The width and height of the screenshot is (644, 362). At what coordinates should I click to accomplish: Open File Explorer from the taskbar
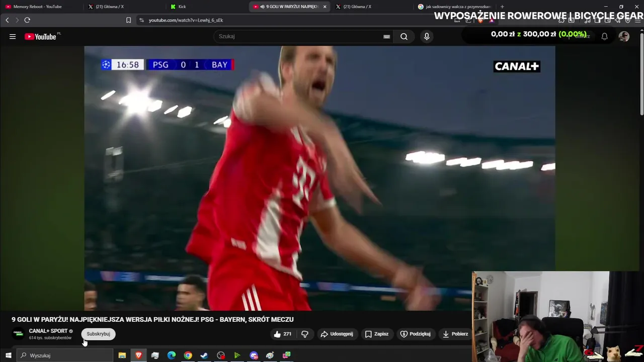[122, 355]
